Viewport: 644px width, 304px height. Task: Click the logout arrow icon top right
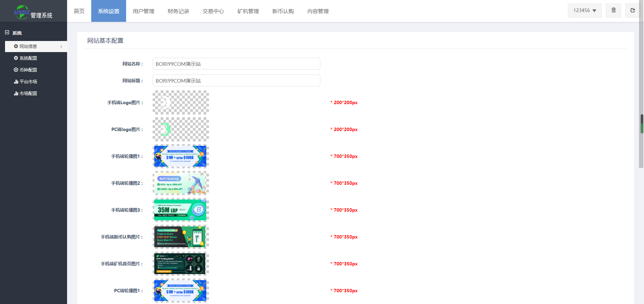coord(633,10)
